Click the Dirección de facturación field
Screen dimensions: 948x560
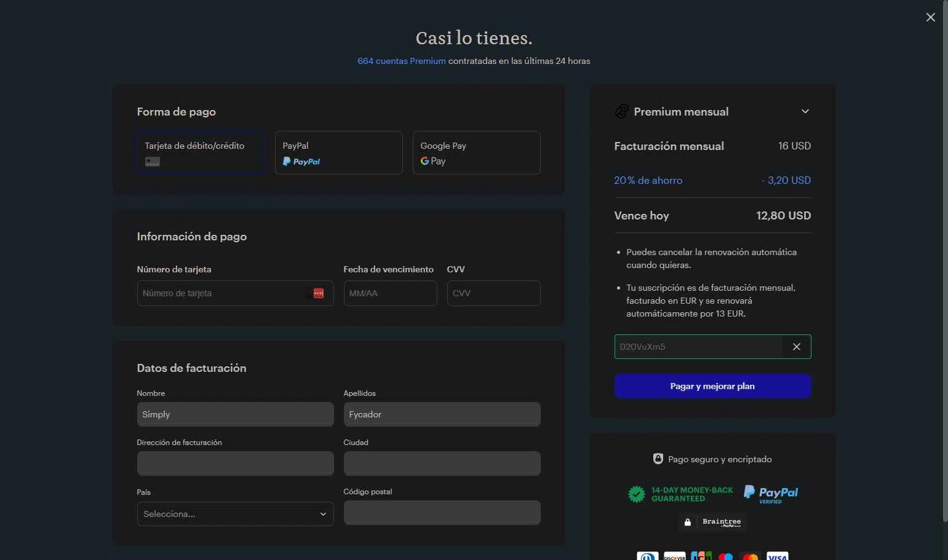coord(235,463)
